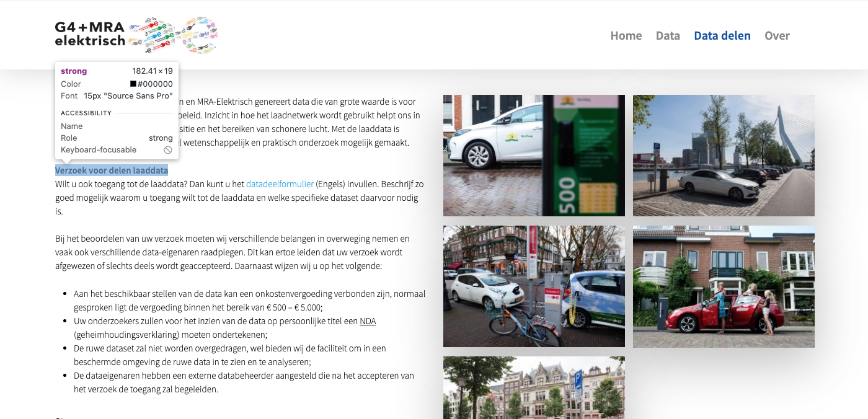Open photo of red car with family
The width and height of the screenshot is (868, 419).
click(x=724, y=286)
